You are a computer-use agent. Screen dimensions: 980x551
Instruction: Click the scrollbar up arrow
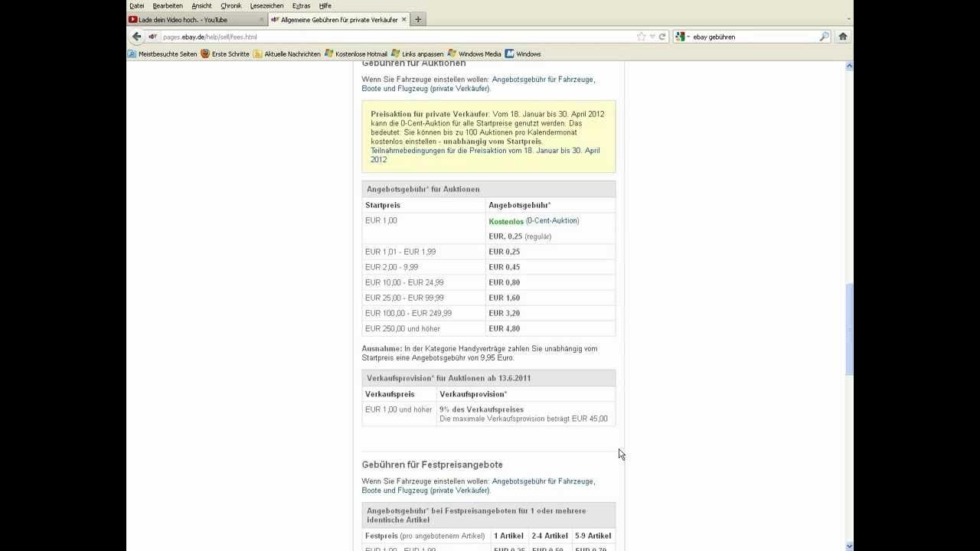pyautogui.click(x=849, y=67)
